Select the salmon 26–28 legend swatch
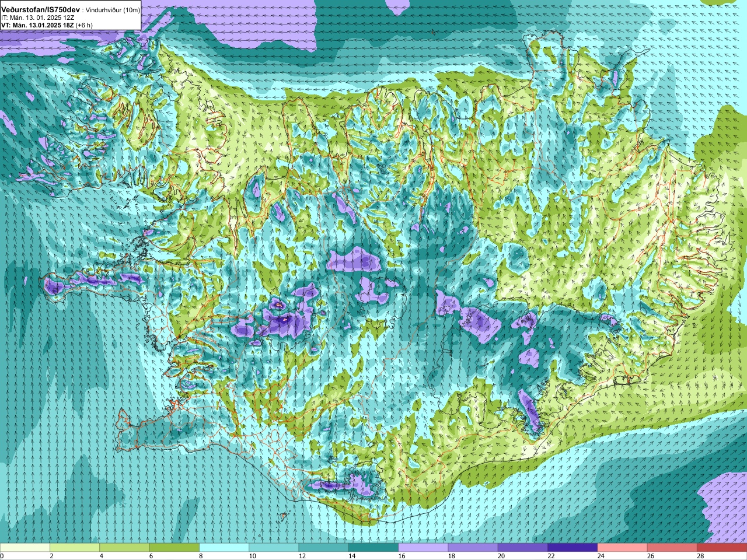 (x=672, y=548)
